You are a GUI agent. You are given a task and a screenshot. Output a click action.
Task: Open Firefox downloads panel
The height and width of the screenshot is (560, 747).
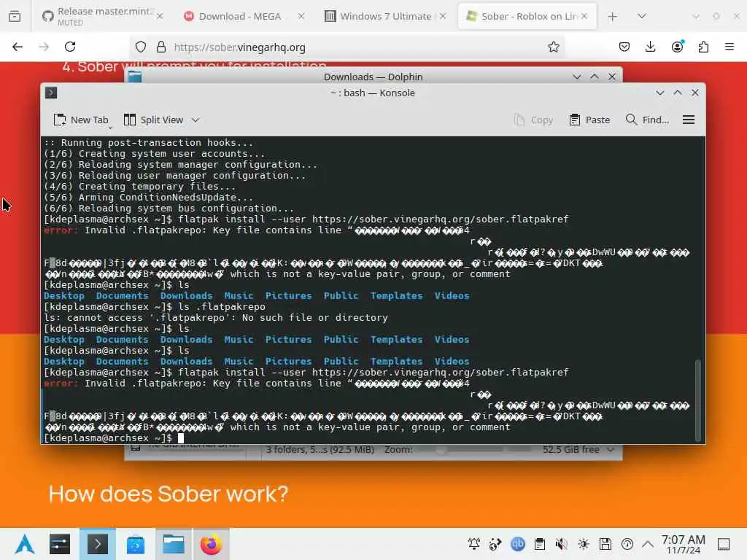tap(650, 47)
